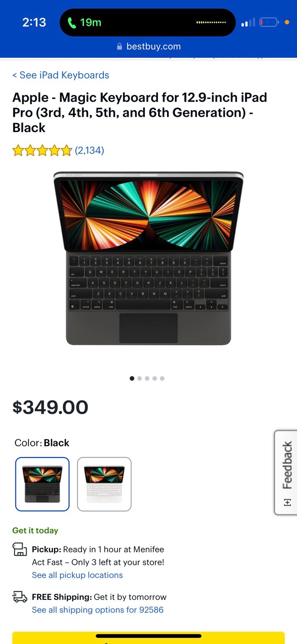Tap the battery indicator in status bar
This screenshot has width=297, height=644.
point(269,22)
